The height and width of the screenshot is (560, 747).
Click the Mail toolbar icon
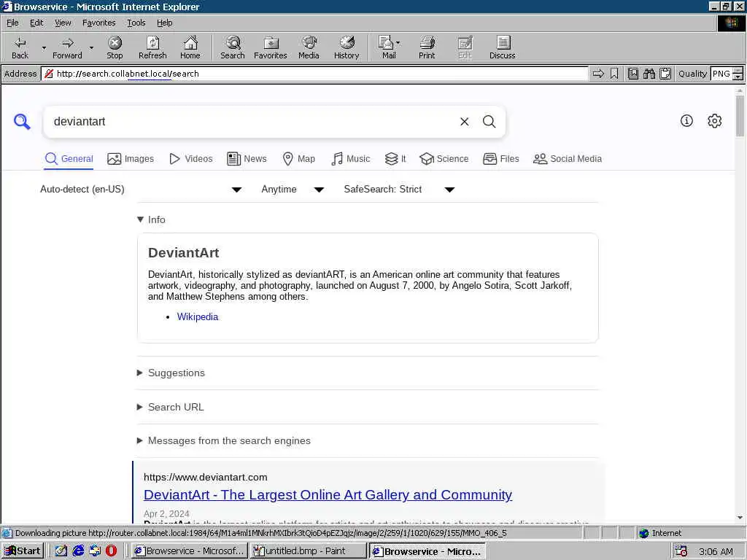[x=388, y=47]
